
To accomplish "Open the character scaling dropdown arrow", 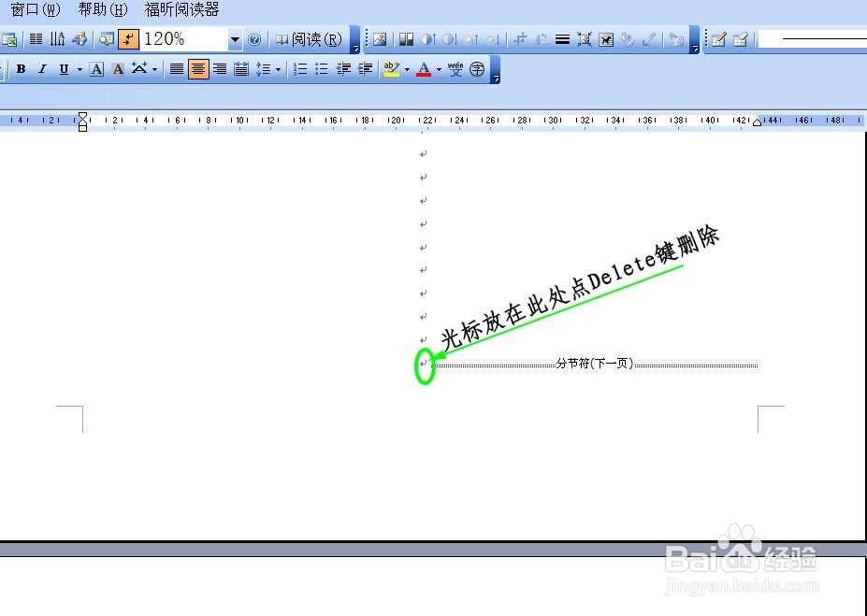I will point(154,69).
